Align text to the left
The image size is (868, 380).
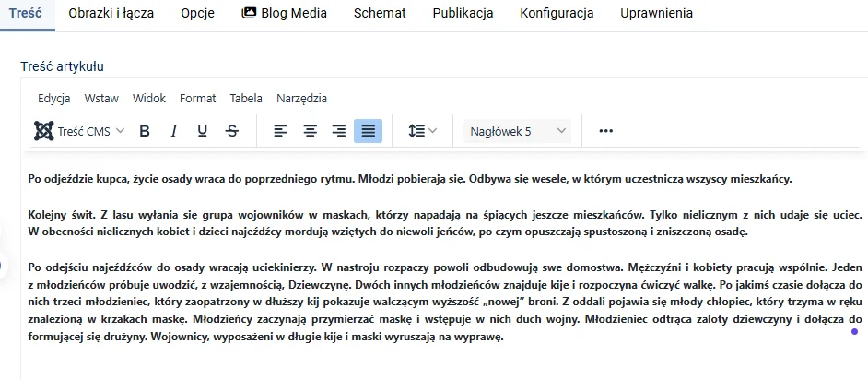[281, 131]
